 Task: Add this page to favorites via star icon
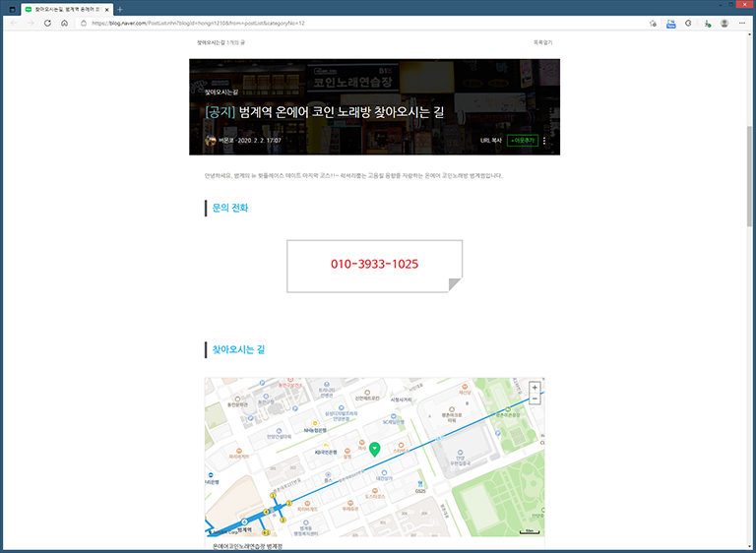click(653, 23)
